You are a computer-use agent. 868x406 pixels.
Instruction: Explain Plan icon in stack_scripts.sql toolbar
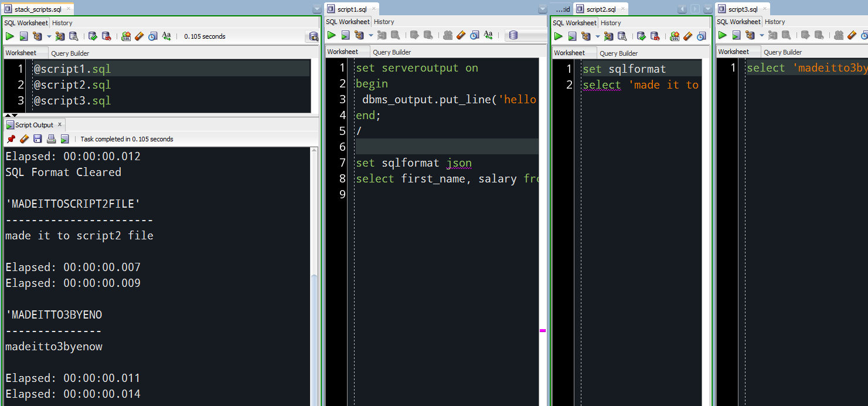[38, 36]
